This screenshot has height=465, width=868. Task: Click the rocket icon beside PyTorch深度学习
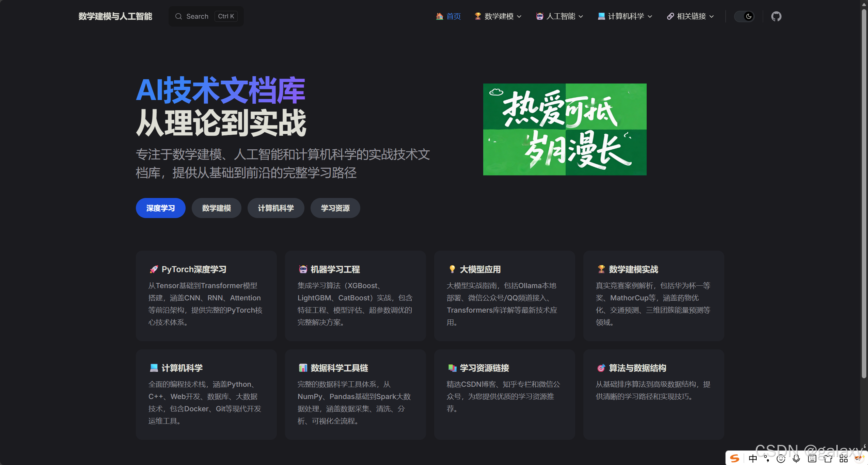(154, 269)
